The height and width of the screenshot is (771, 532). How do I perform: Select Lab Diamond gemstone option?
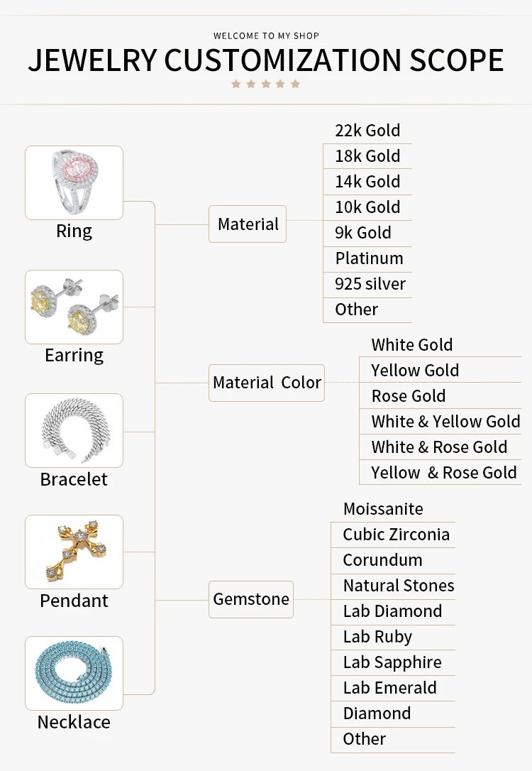click(x=393, y=611)
